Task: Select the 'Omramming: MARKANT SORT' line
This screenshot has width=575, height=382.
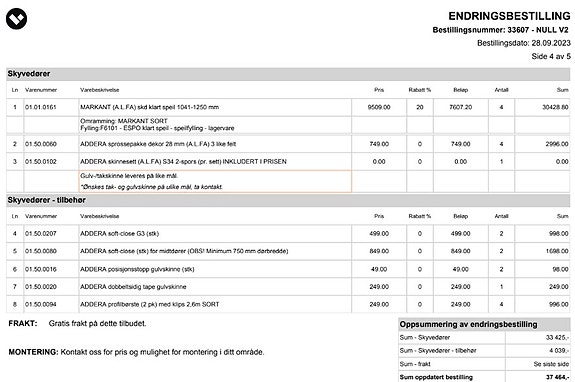Action: coord(124,121)
